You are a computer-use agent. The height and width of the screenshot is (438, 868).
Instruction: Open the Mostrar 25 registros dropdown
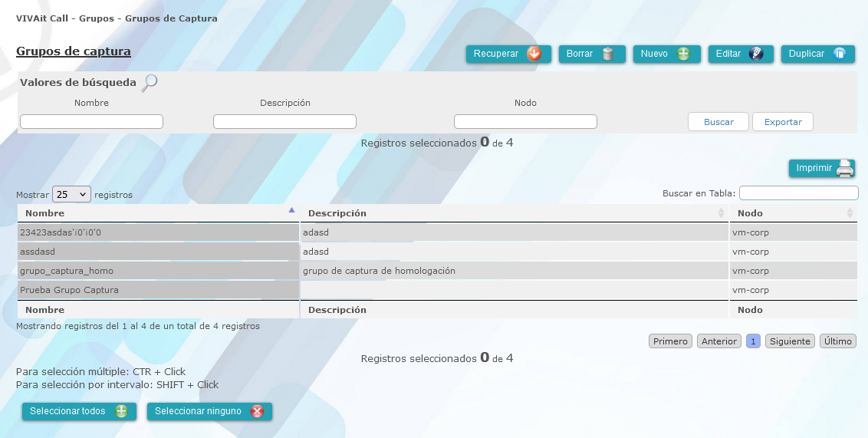point(71,194)
